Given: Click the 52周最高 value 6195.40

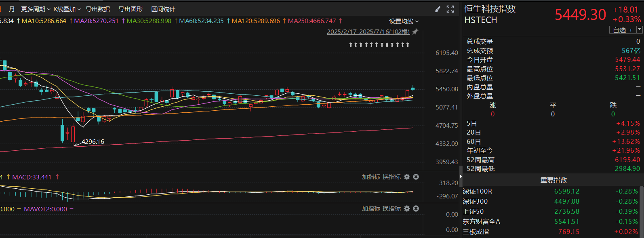Looking at the screenshot, I should (627, 160).
